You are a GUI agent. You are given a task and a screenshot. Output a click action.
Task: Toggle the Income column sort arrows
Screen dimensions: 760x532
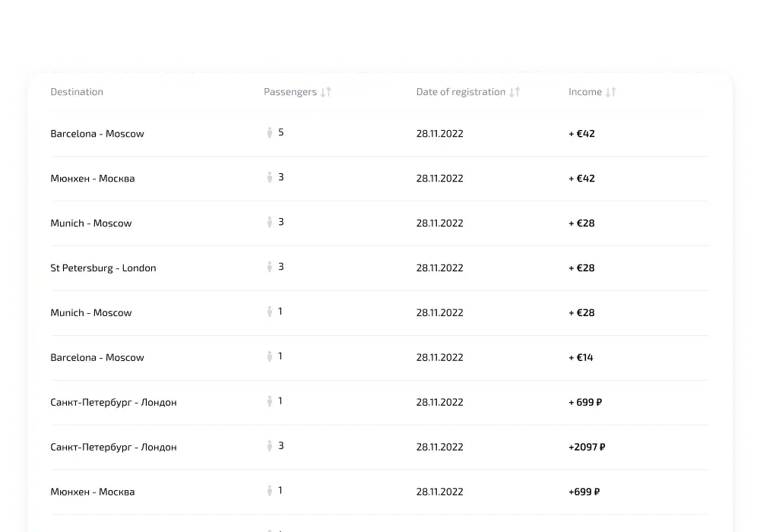611,92
